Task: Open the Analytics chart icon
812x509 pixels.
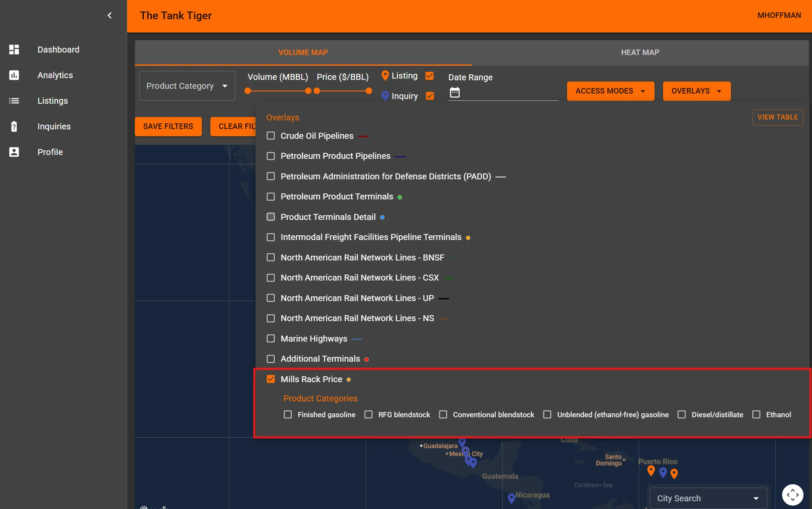Action: coord(14,75)
